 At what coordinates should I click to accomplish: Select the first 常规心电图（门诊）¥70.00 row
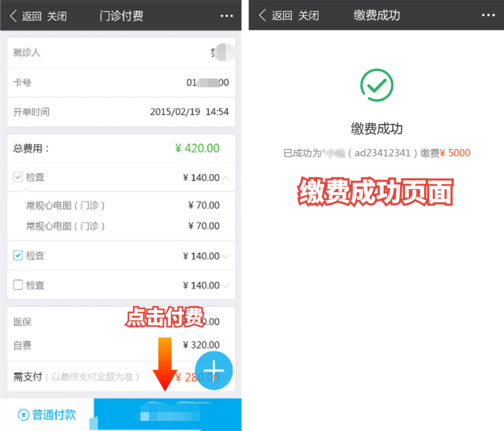[121, 205]
